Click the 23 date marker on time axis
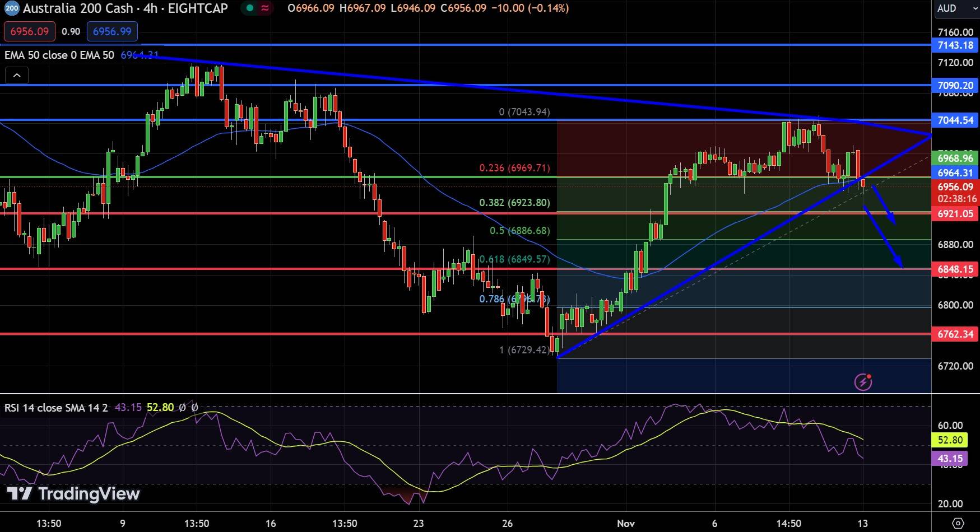Screen dimensions: 980x532 [418, 524]
